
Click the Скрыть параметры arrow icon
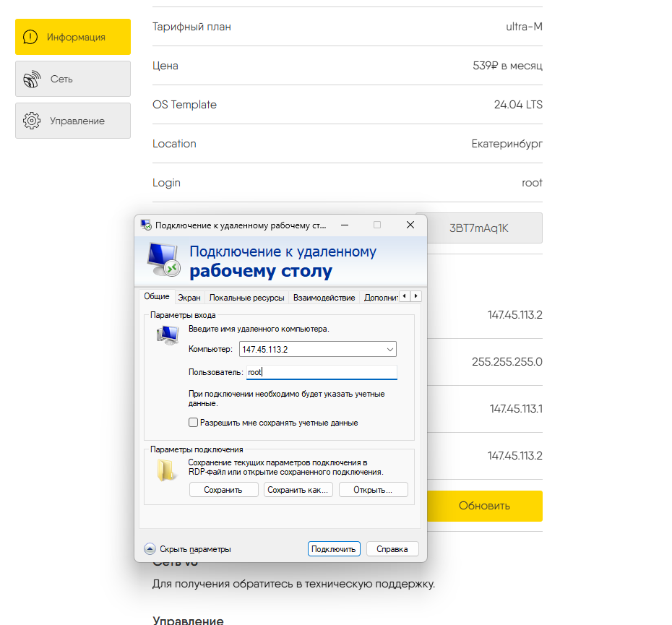[150, 548]
